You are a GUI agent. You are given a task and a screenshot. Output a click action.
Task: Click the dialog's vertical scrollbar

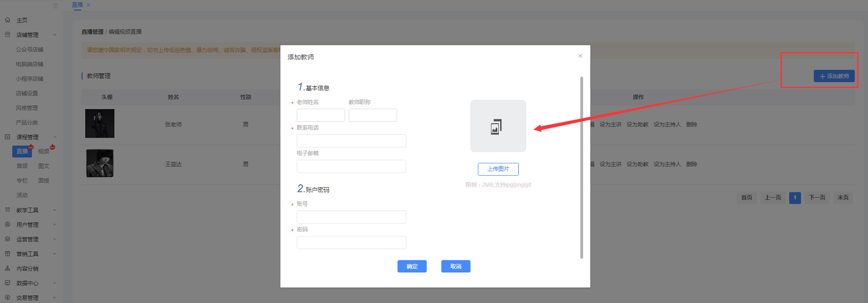click(581, 167)
